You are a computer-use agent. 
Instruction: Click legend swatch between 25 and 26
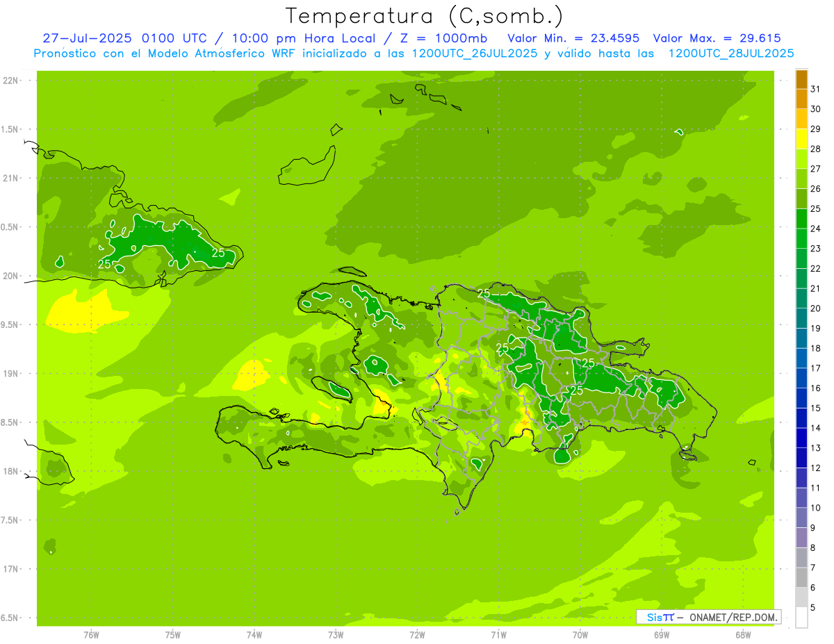801,199
